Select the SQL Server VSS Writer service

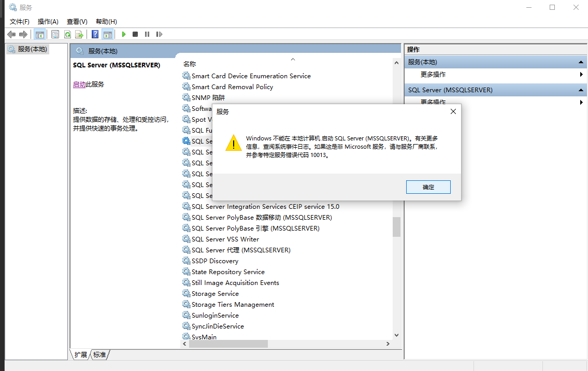pos(221,239)
